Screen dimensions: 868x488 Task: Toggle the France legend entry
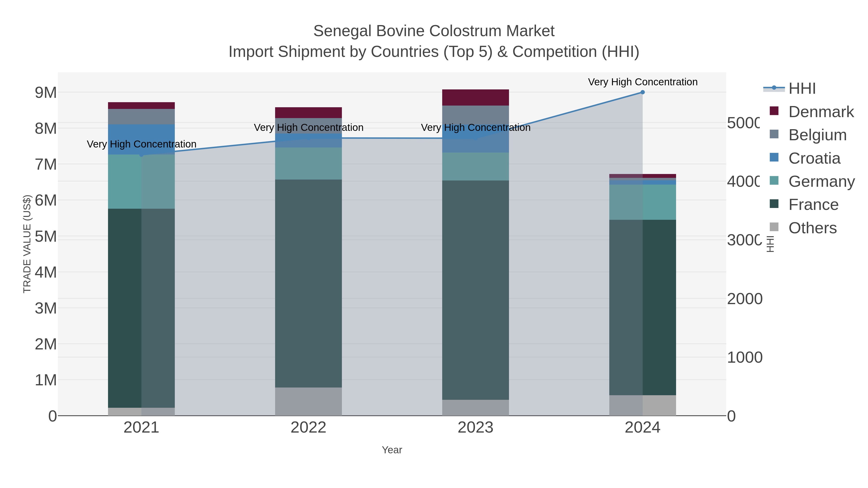tap(804, 204)
